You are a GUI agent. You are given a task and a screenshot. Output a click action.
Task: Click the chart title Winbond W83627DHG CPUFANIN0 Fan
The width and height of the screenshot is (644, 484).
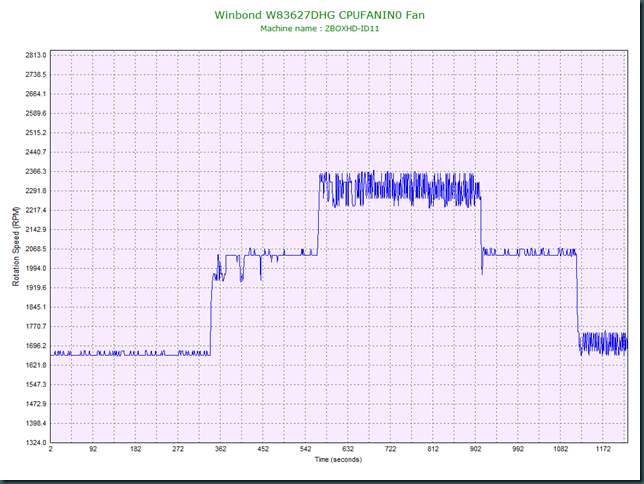tap(320, 15)
